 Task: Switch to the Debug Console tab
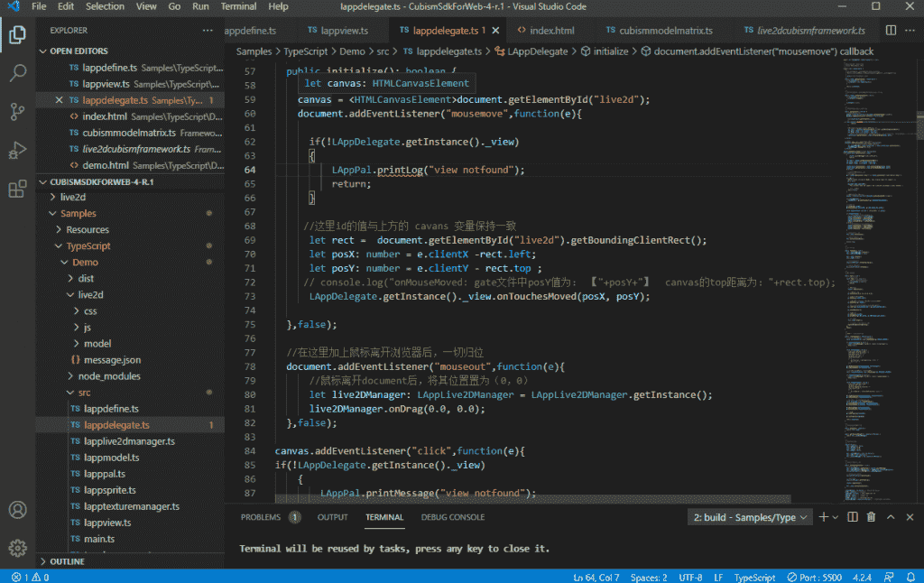point(453,517)
